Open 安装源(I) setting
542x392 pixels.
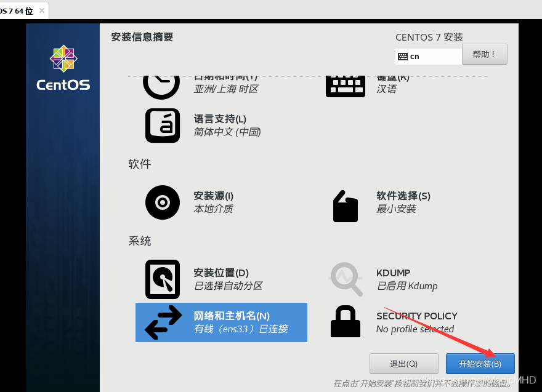(213, 196)
